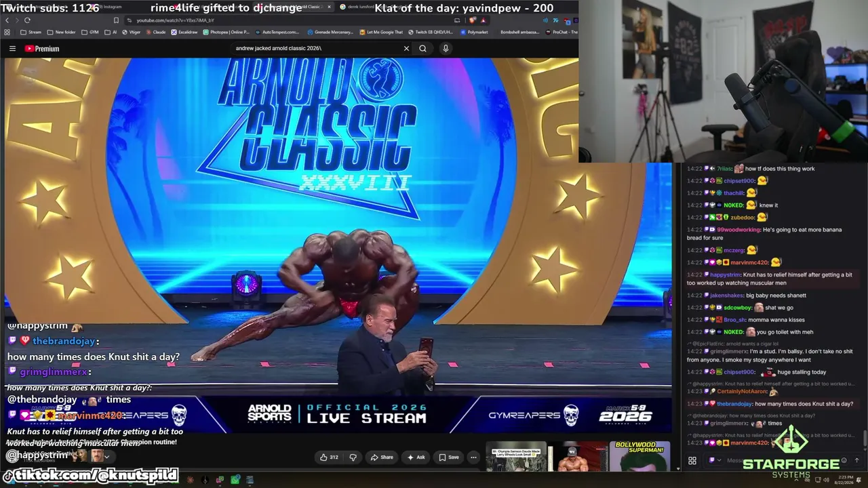
Task: Open chipset900's profile from 'huge stalling today'
Action: (738, 372)
